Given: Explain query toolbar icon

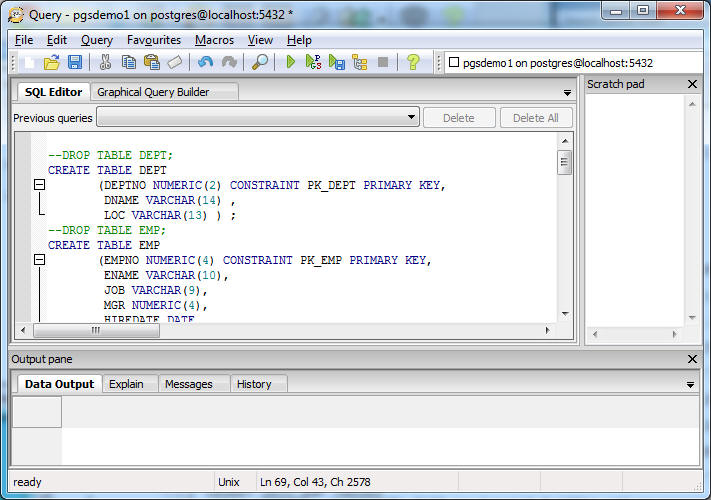Looking at the screenshot, I should 360,62.
